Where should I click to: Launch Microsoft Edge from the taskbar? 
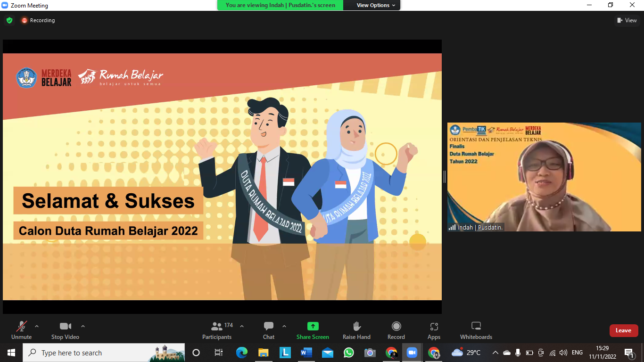(x=241, y=353)
